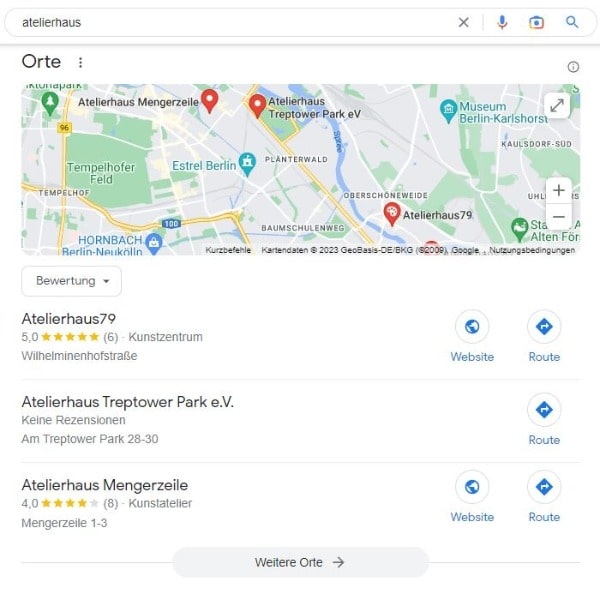Open the three-dot menu beside Orte
600x600 pixels.
coord(80,62)
